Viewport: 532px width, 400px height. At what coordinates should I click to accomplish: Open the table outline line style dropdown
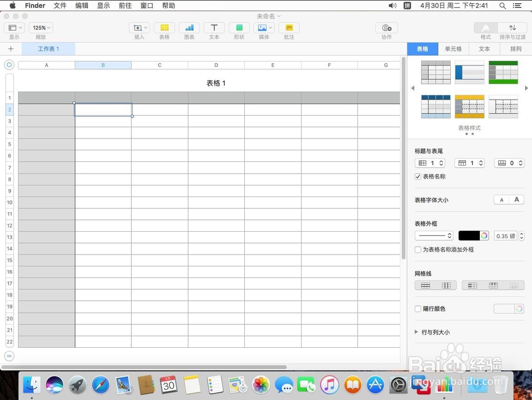click(434, 236)
